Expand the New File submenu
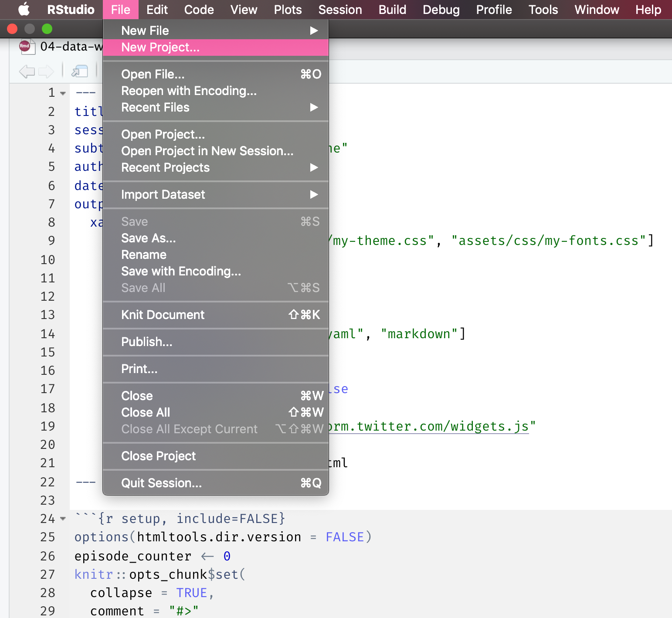672x618 pixels. click(216, 31)
